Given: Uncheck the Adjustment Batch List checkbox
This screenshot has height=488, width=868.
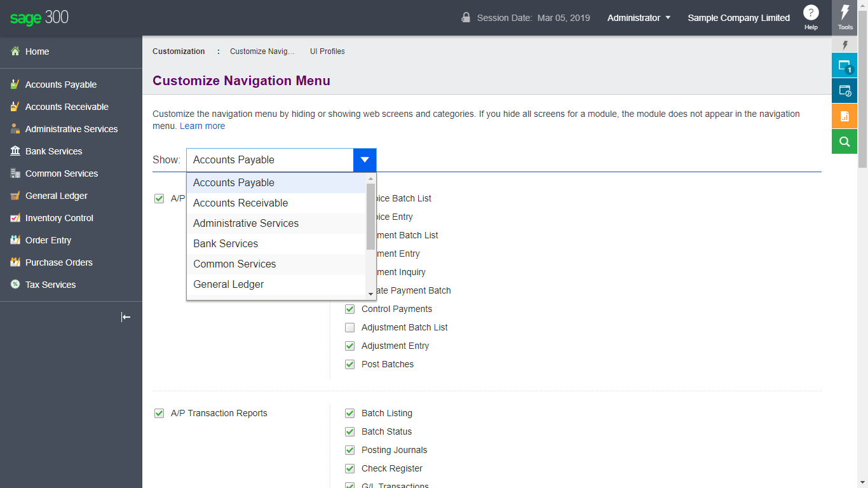Looking at the screenshot, I should 349,327.
